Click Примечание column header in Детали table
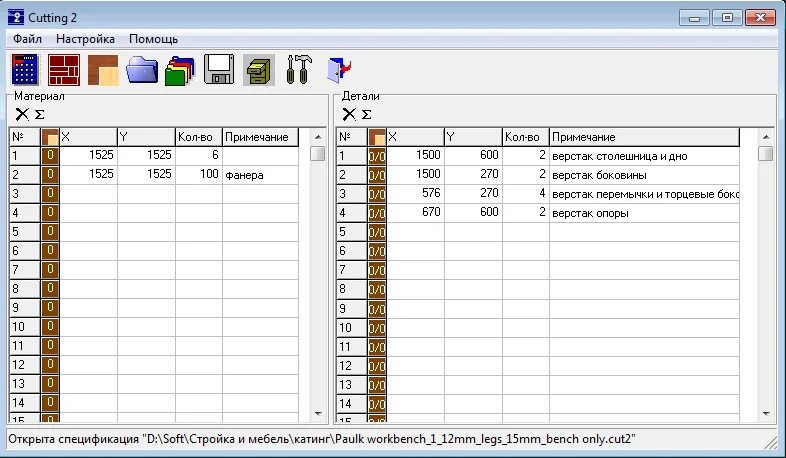Image resolution: width=786 pixels, height=458 pixels. point(644,137)
